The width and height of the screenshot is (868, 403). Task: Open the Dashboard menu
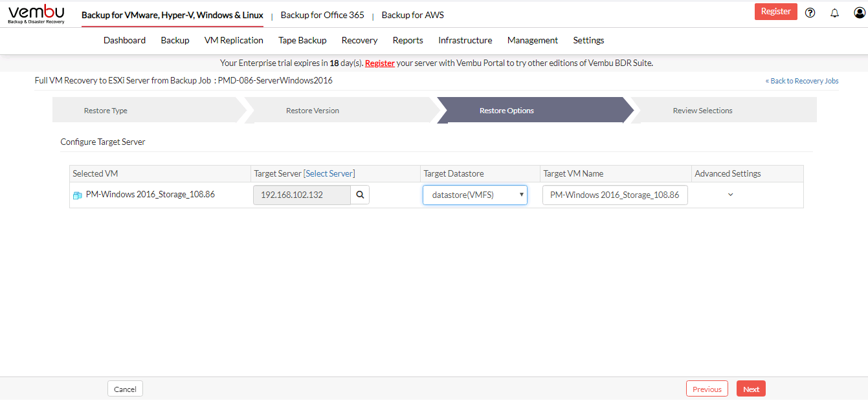pos(124,40)
